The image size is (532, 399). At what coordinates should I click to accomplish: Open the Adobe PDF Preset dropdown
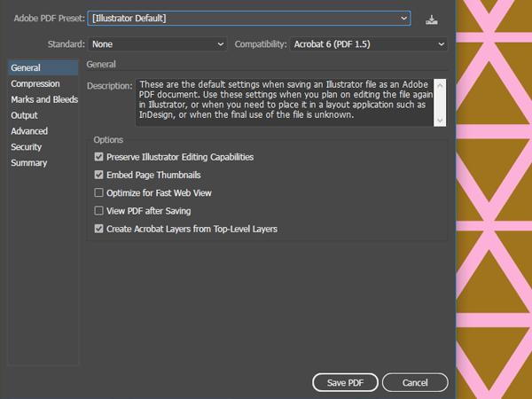(249, 18)
